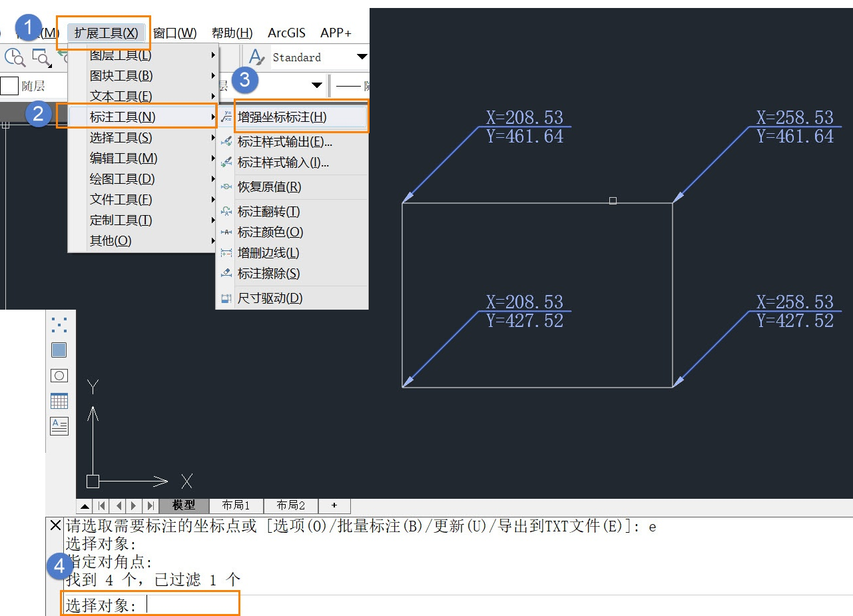
Task: Click the next layout tab arrow
Action: point(134,506)
